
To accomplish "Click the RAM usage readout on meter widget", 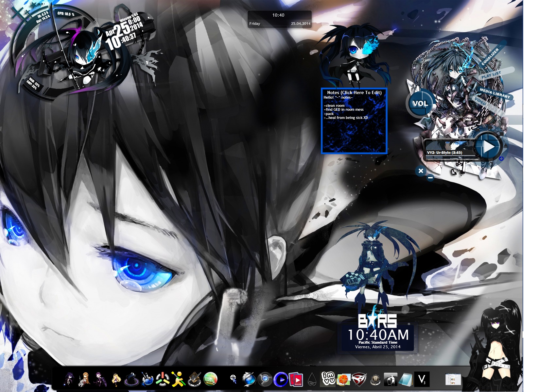I will pos(34,82).
